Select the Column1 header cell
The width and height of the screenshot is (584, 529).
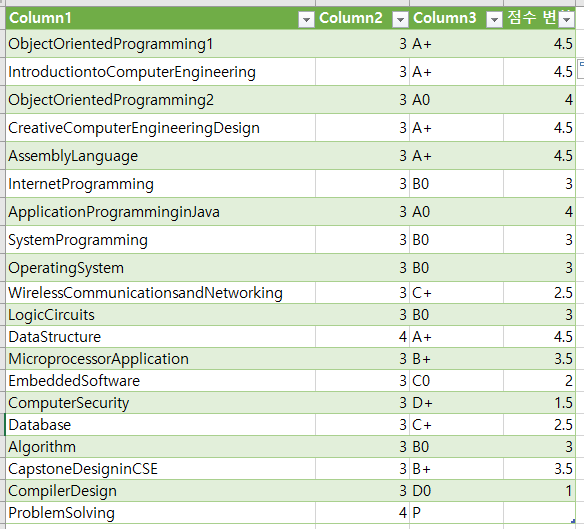click(161, 18)
